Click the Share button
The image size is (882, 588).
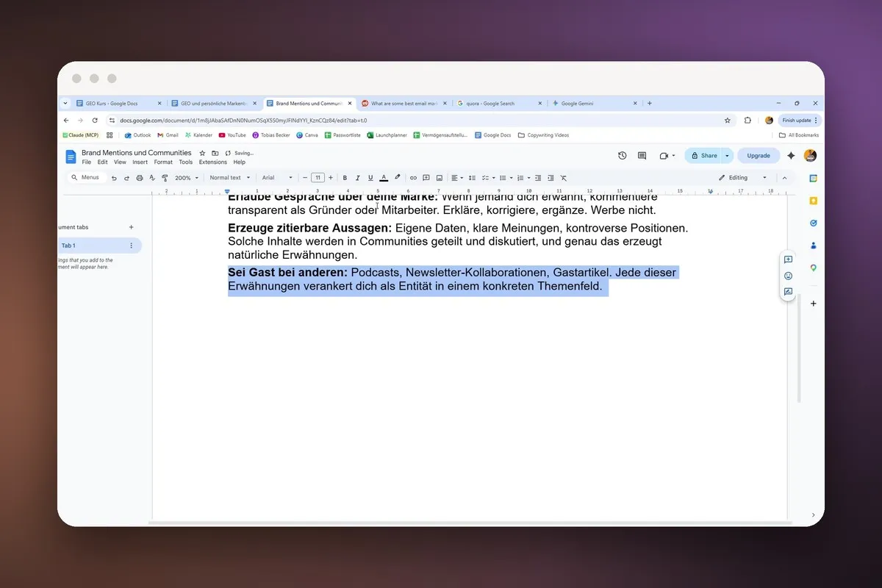[x=703, y=156]
